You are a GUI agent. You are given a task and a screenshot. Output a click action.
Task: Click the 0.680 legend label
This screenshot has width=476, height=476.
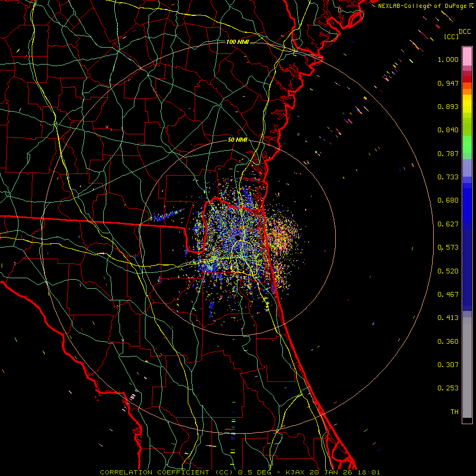(448, 200)
